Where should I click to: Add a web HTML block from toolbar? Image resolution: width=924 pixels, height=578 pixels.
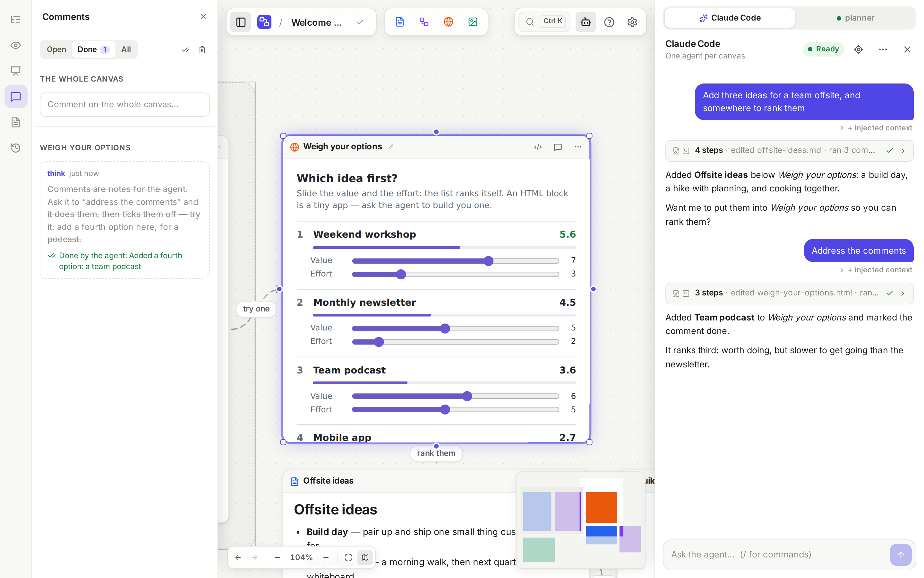click(448, 22)
